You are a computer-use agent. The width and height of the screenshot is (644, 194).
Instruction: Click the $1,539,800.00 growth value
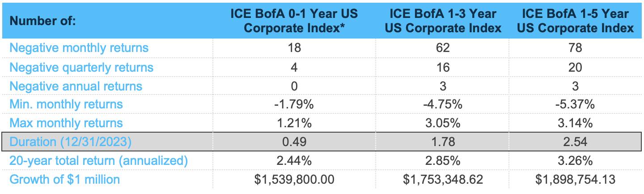coord(294,180)
